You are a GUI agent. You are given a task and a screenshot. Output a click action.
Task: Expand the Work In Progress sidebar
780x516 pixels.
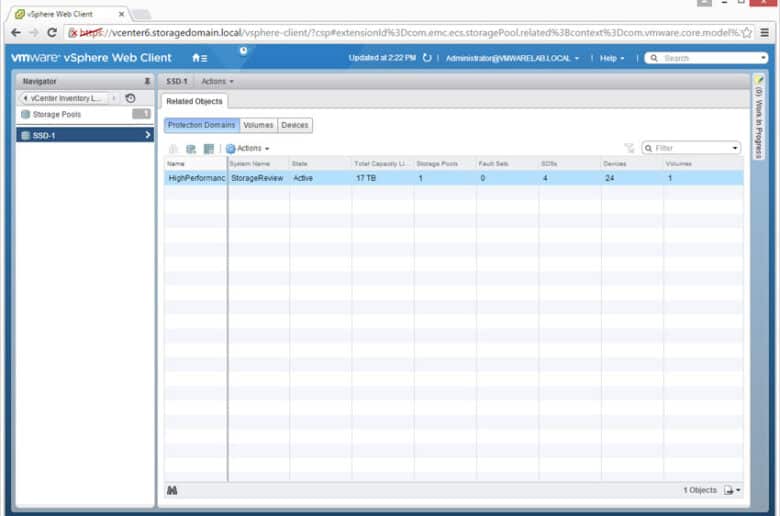point(759,116)
